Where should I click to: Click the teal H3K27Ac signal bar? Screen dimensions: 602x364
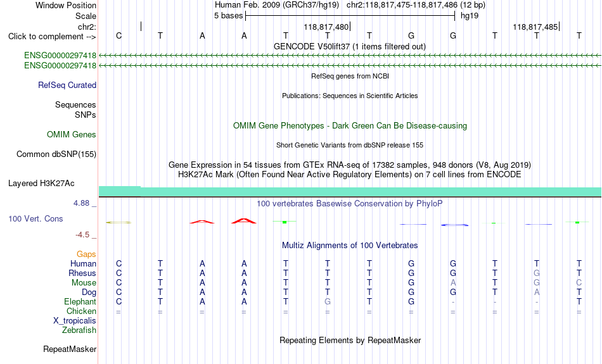pos(350,191)
